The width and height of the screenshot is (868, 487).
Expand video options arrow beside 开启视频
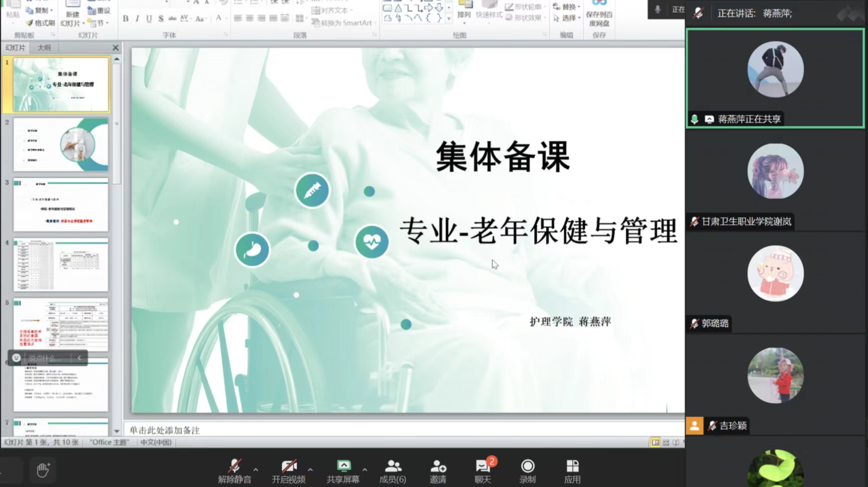click(x=310, y=470)
